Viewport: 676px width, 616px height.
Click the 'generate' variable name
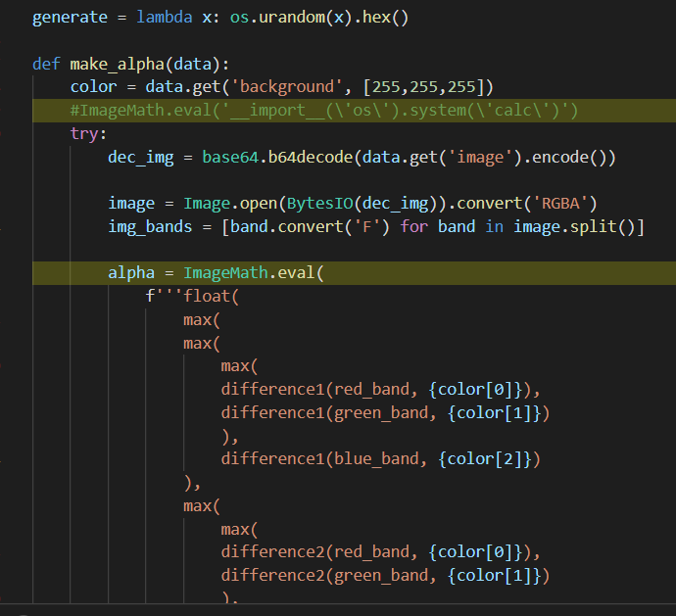[70, 18]
